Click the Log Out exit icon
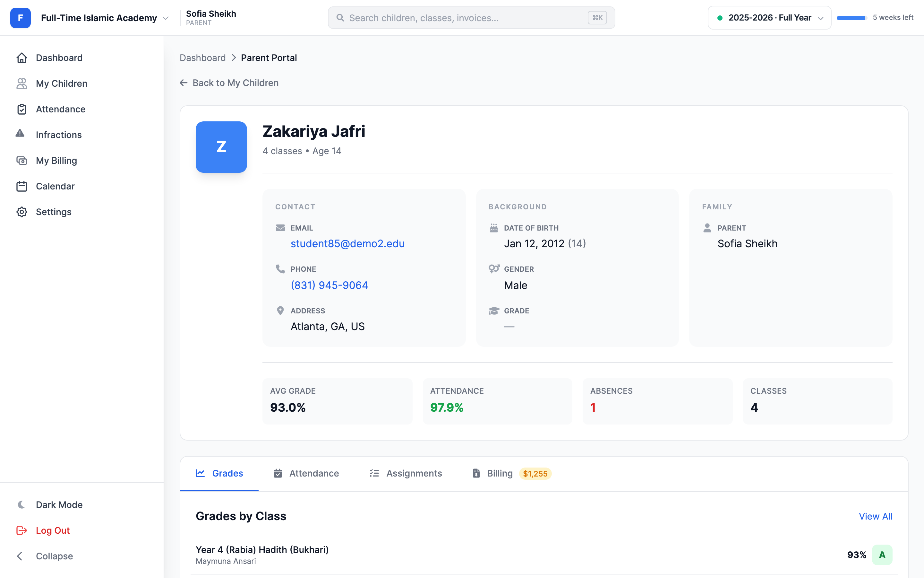 (22, 530)
